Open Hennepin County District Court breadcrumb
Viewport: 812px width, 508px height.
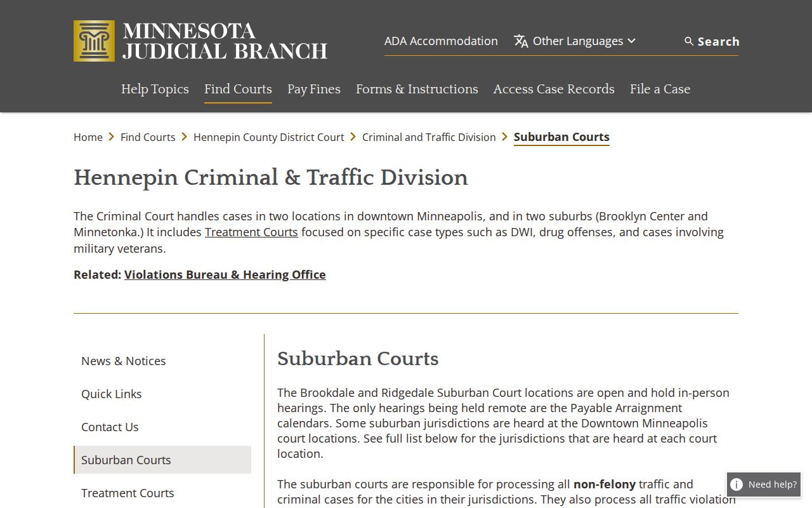pos(269,137)
